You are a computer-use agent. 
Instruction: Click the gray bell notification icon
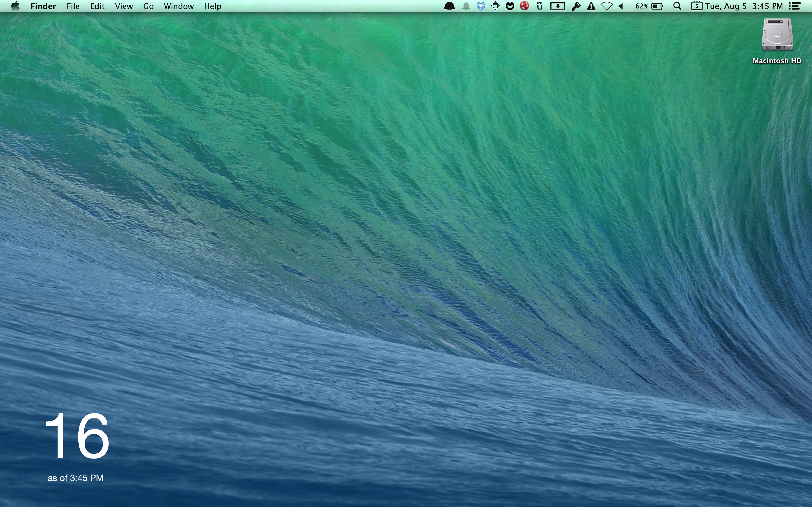click(466, 6)
